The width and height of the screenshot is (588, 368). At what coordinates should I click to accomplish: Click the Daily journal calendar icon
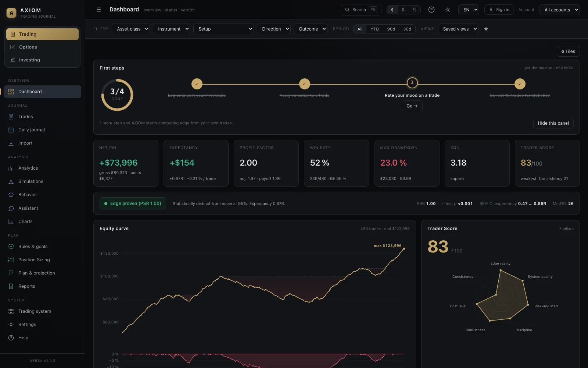[x=11, y=130]
